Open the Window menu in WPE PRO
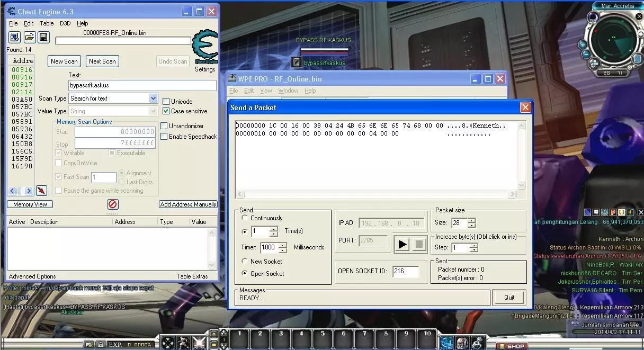 point(288,91)
